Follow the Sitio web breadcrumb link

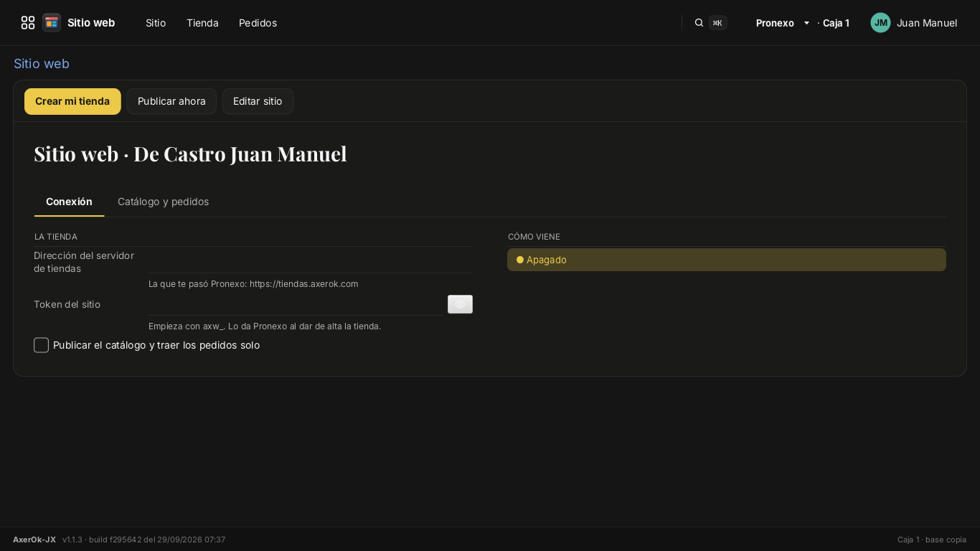tap(42, 64)
